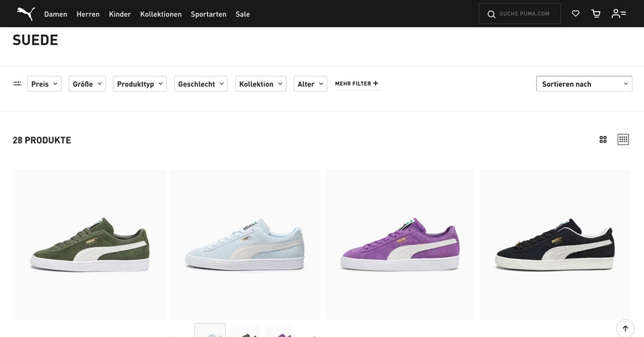Open the purple Suede sneaker product

pos(400,244)
